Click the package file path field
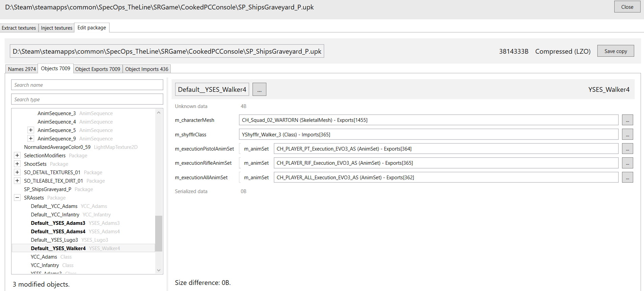Viewport: 644px width, 291px height. tap(167, 51)
